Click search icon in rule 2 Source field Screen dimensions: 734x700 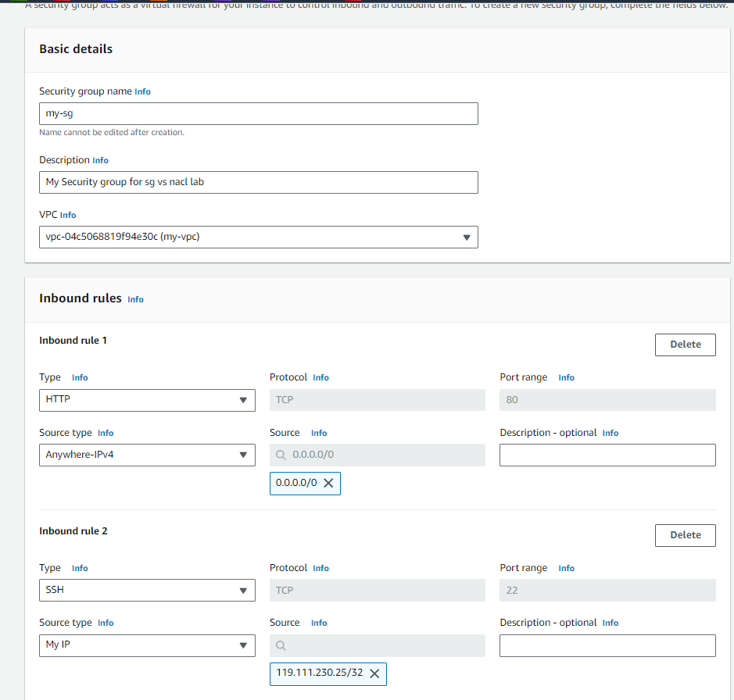tap(281, 646)
